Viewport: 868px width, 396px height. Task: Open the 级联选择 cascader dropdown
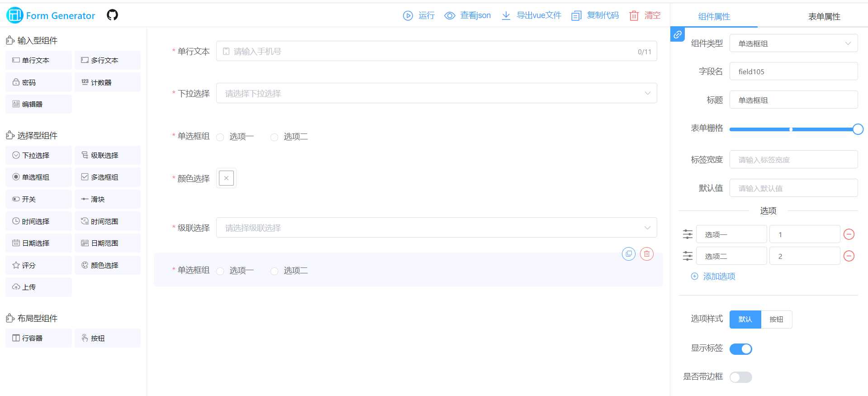click(x=436, y=228)
